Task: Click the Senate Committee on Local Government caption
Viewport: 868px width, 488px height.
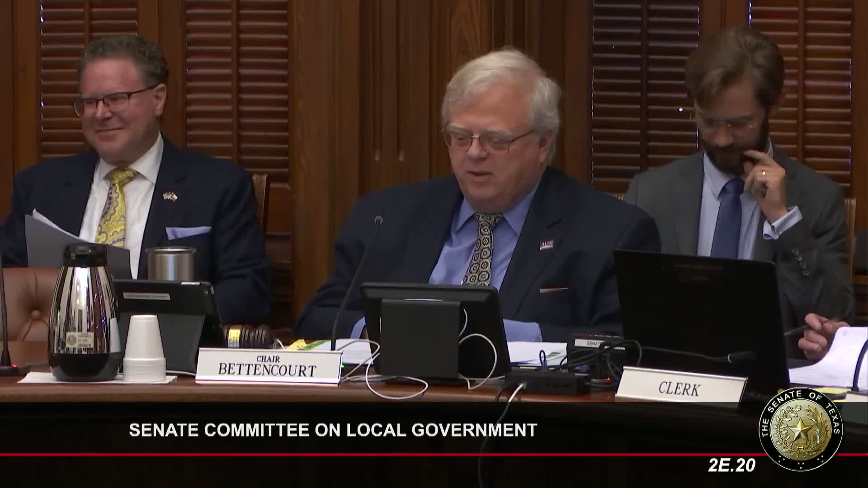Action: point(333,430)
